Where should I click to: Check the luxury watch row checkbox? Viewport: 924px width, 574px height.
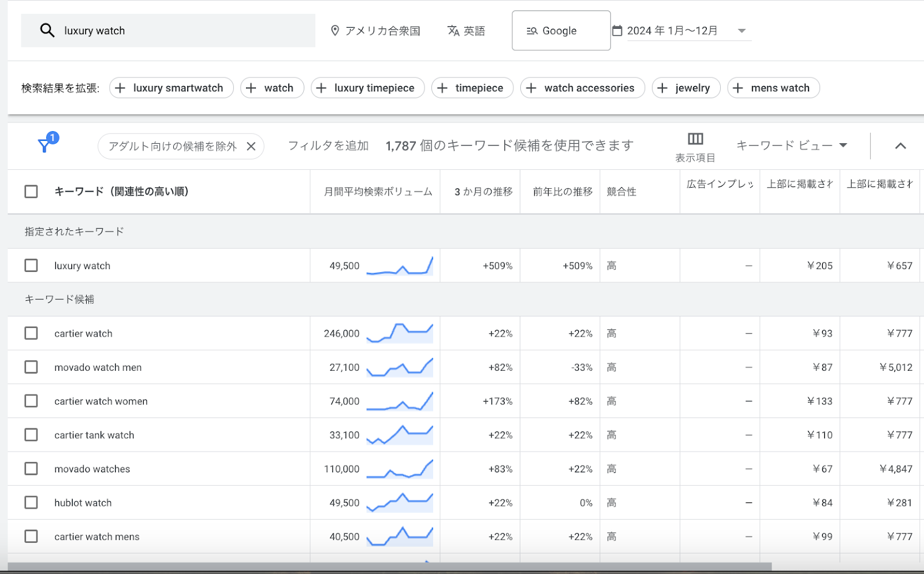(x=31, y=266)
